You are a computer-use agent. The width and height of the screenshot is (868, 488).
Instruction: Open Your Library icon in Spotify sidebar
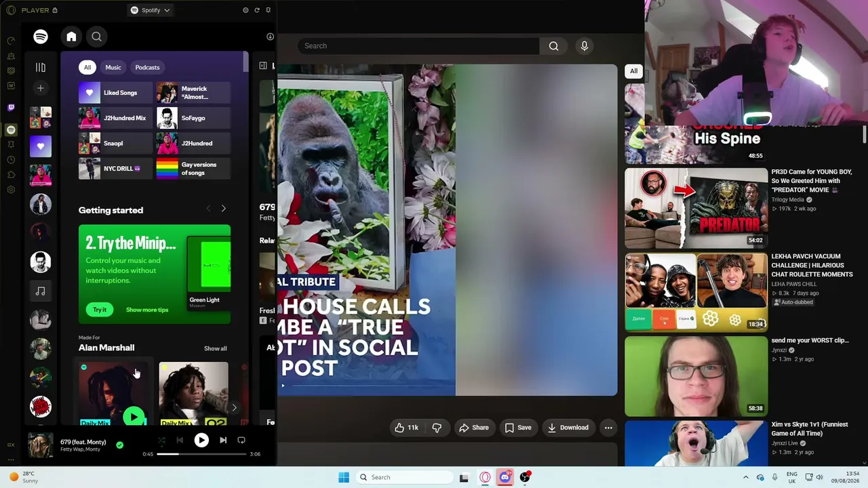41,67
